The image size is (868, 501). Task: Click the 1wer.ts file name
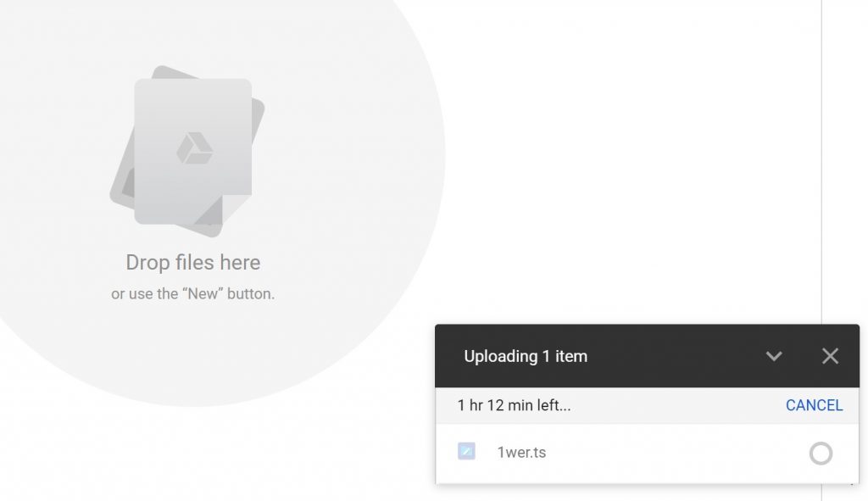521,453
